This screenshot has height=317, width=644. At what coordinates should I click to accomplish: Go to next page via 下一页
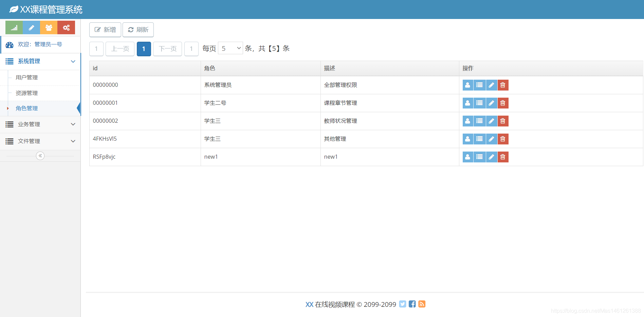click(168, 49)
